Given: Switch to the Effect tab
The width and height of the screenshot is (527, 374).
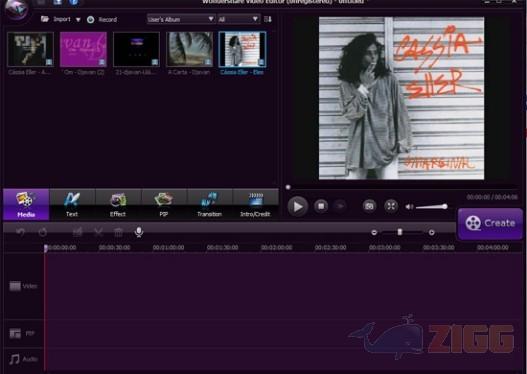Looking at the screenshot, I should click(118, 204).
